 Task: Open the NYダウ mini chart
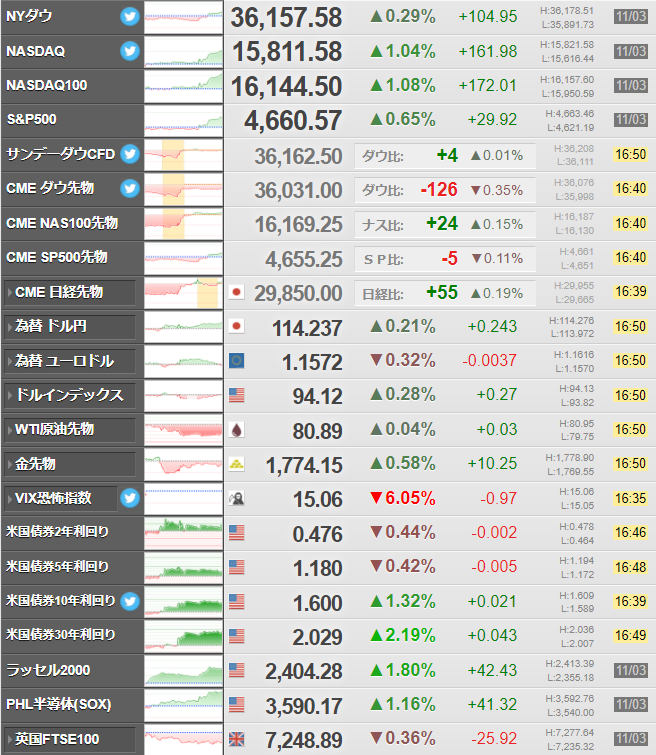click(x=184, y=17)
